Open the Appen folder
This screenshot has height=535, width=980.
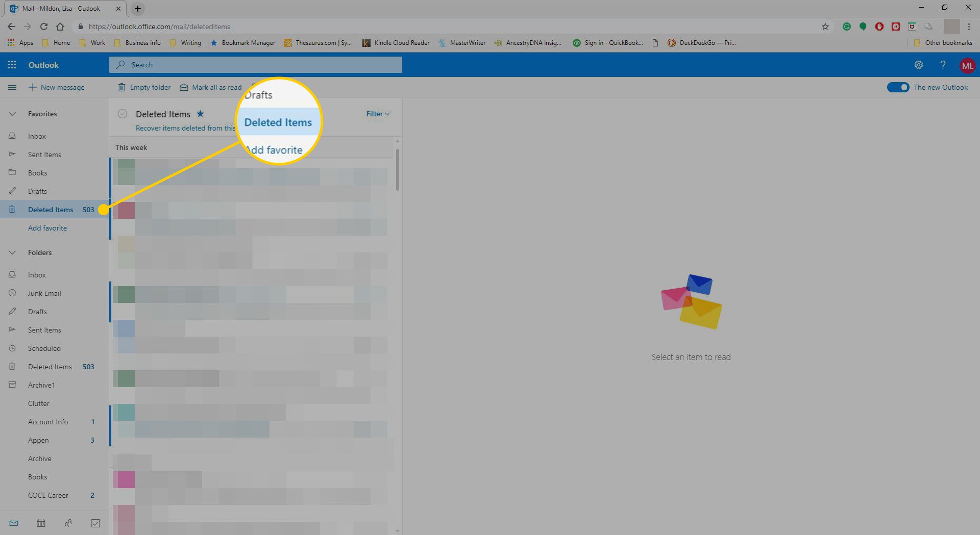pos(54,440)
